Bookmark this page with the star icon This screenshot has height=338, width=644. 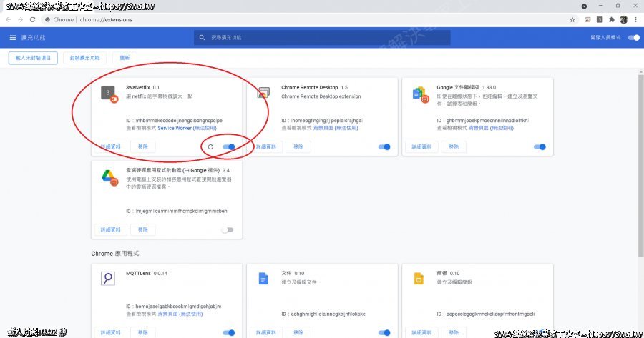(572, 19)
